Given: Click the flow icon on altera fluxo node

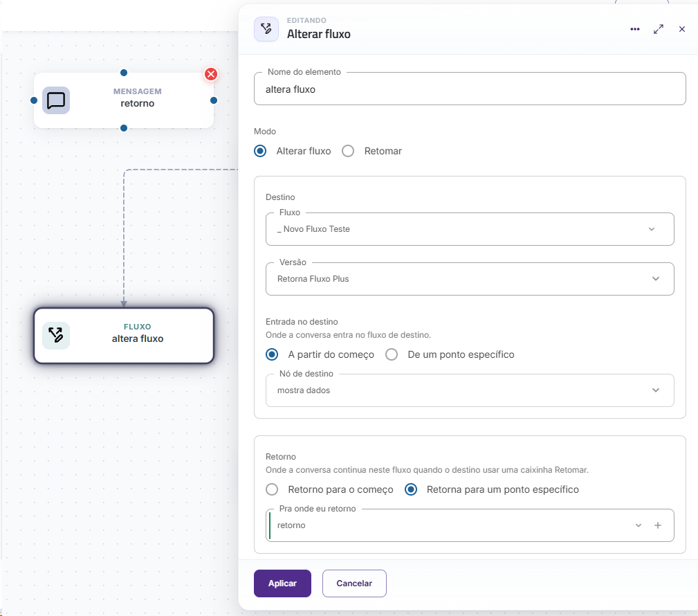Looking at the screenshot, I should click(56, 336).
